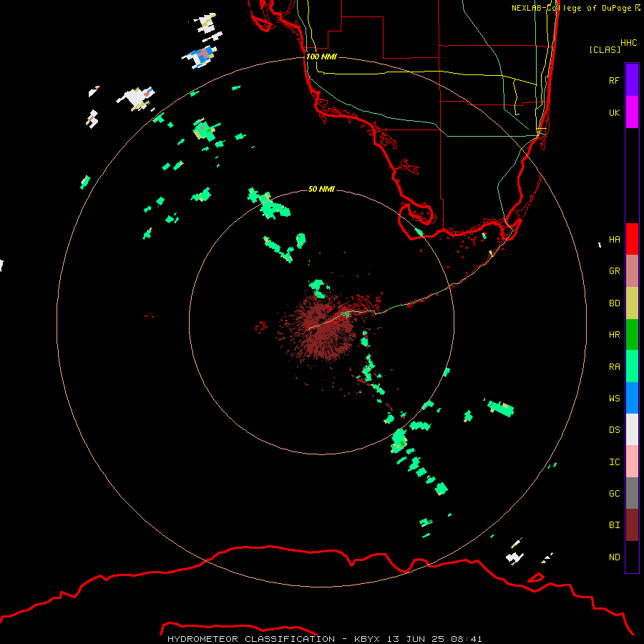Click the BI brown legend swatch
The image size is (644, 644).
[x=632, y=525]
